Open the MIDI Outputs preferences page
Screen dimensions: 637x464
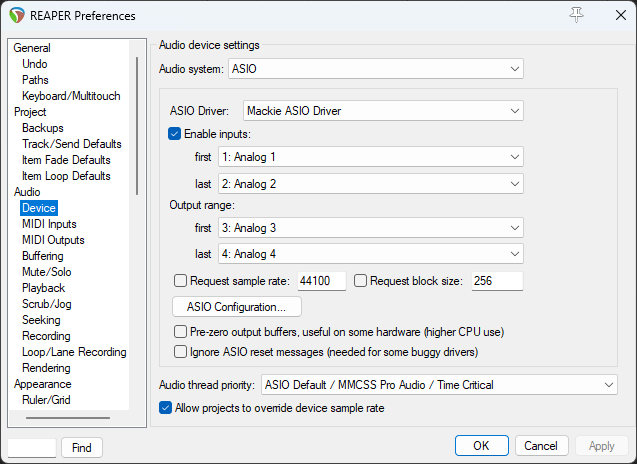(53, 240)
